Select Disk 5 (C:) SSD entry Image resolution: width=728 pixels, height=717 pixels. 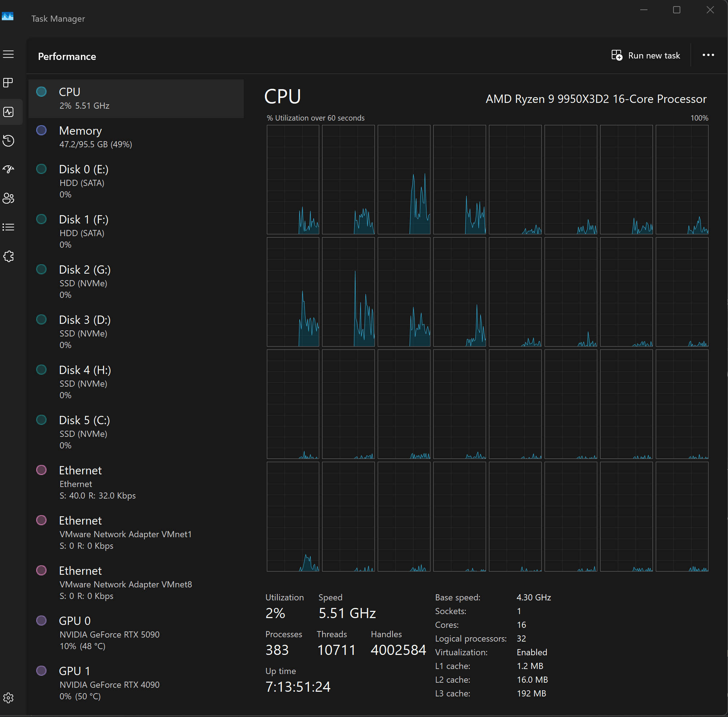[x=136, y=432]
